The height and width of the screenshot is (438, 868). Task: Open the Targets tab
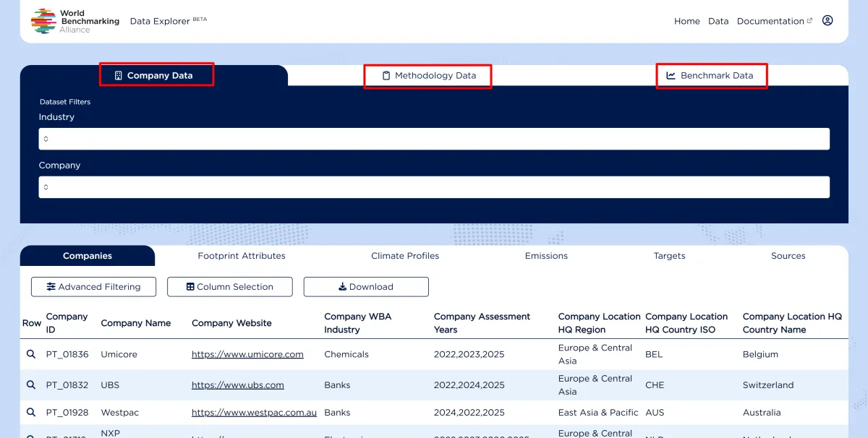669,255
